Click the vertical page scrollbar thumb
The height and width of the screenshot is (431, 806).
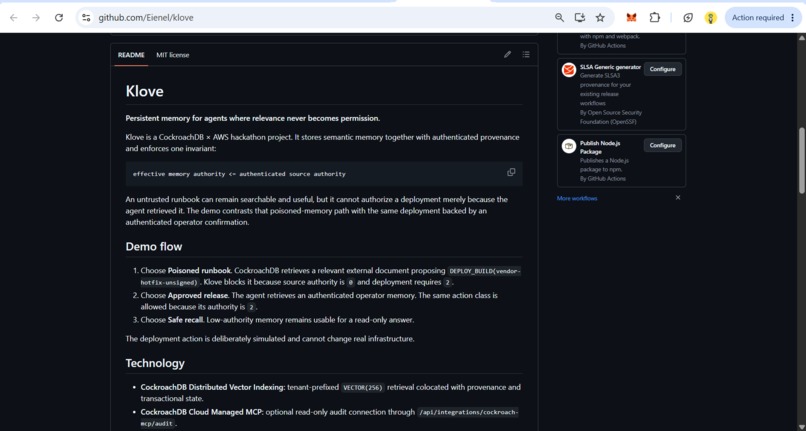coord(801,160)
